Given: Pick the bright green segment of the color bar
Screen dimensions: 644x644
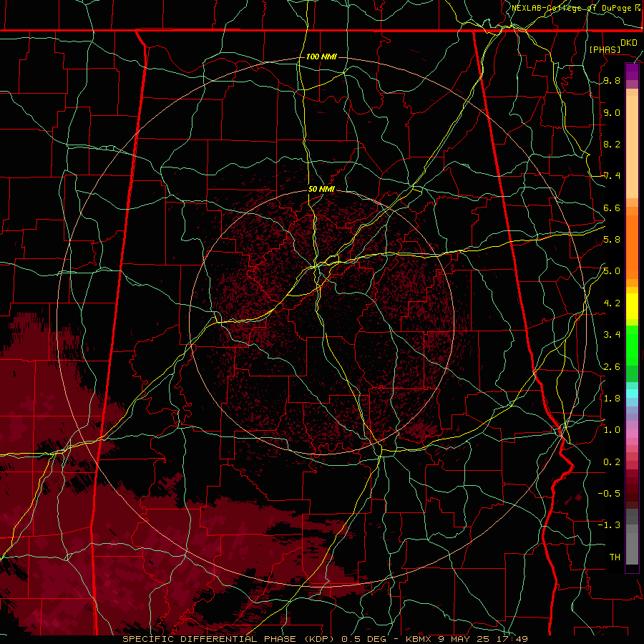Looking at the screenshot, I should click(632, 345).
